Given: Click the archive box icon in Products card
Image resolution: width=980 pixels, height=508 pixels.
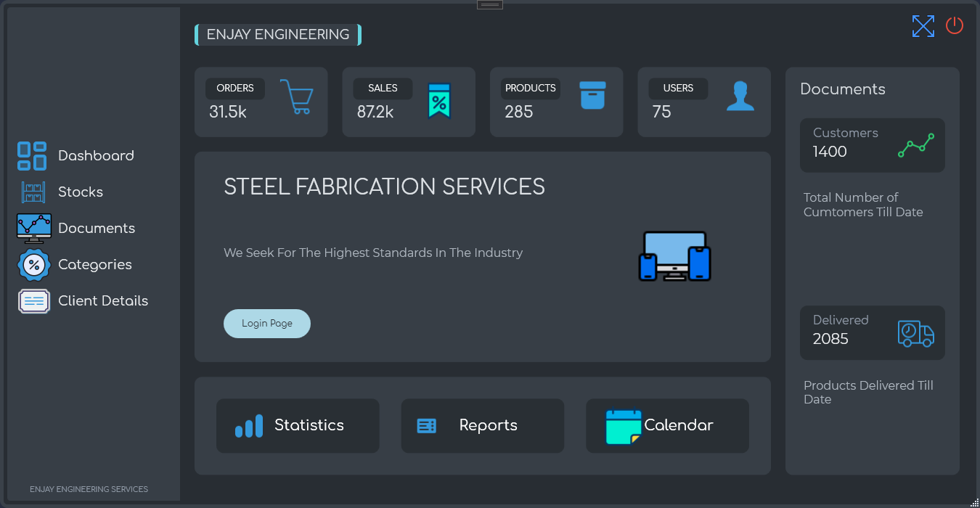Looking at the screenshot, I should pos(592,96).
